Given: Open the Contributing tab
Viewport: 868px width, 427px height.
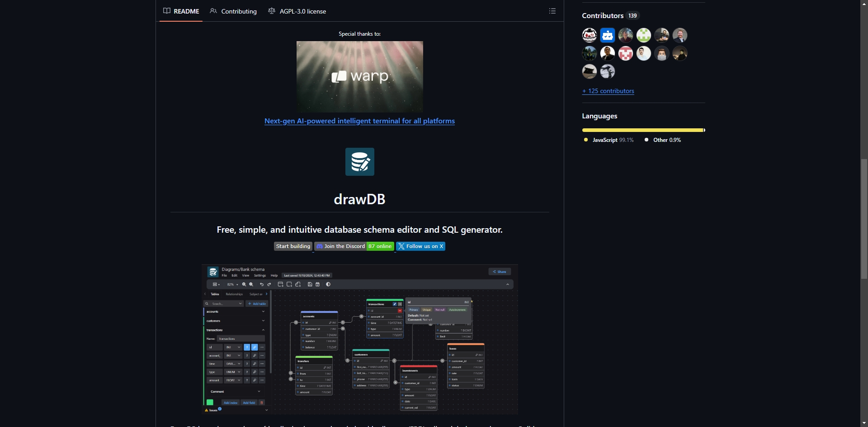Looking at the screenshot, I should coord(233,11).
